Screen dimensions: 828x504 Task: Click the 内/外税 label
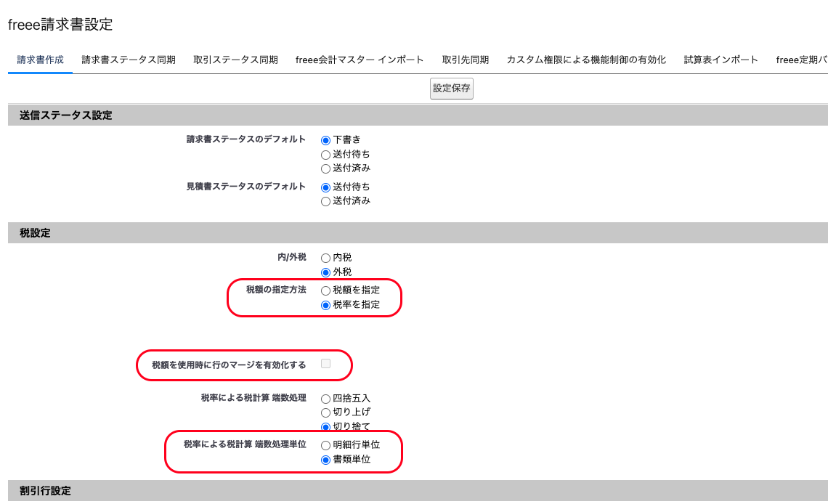(292, 257)
